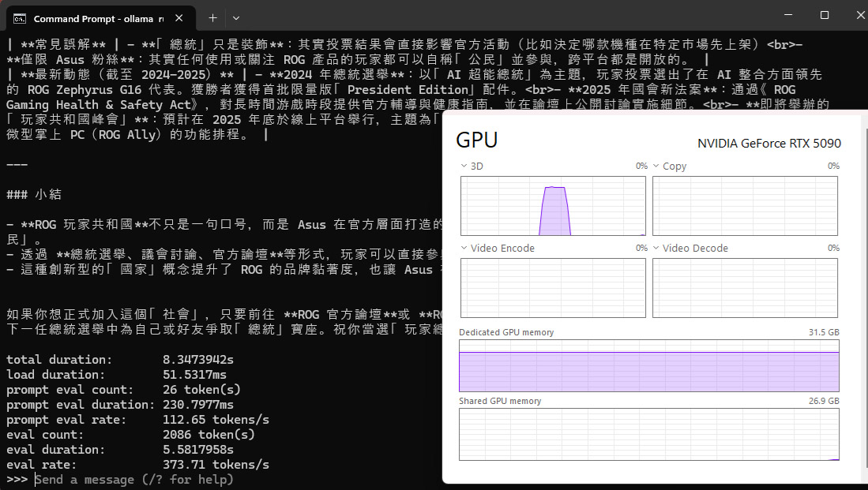The width and height of the screenshot is (868, 490).
Task: Open the Video Decode engine selector
Action: [656, 249]
